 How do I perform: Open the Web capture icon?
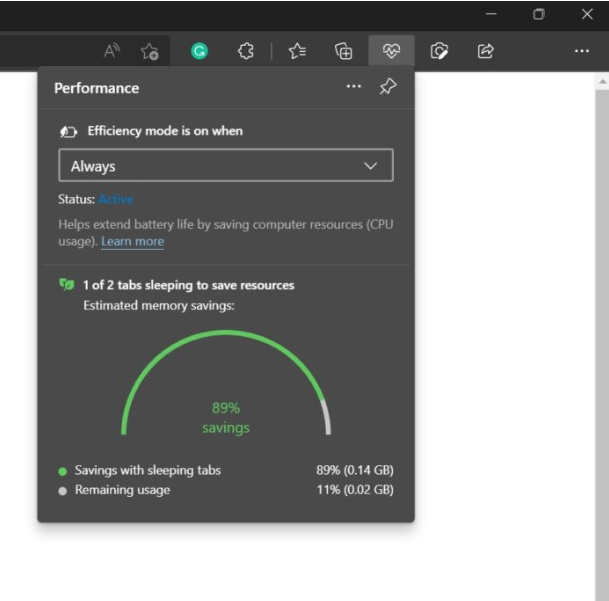(x=439, y=51)
